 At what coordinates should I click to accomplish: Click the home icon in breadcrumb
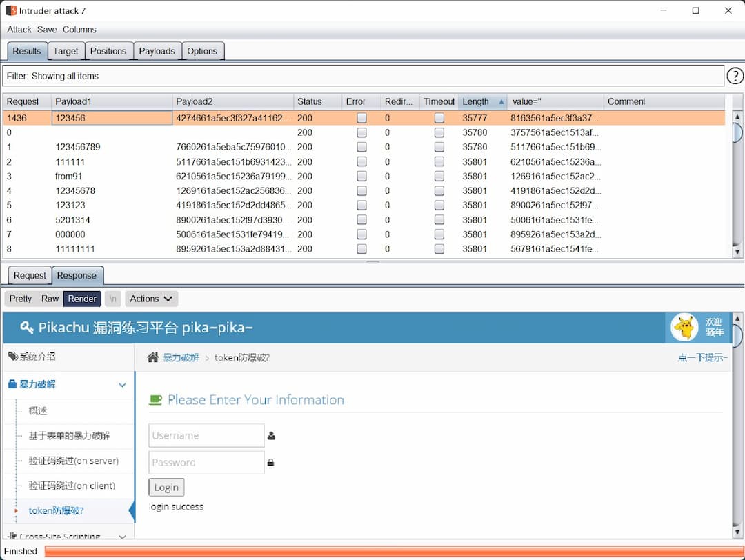(x=153, y=357)
